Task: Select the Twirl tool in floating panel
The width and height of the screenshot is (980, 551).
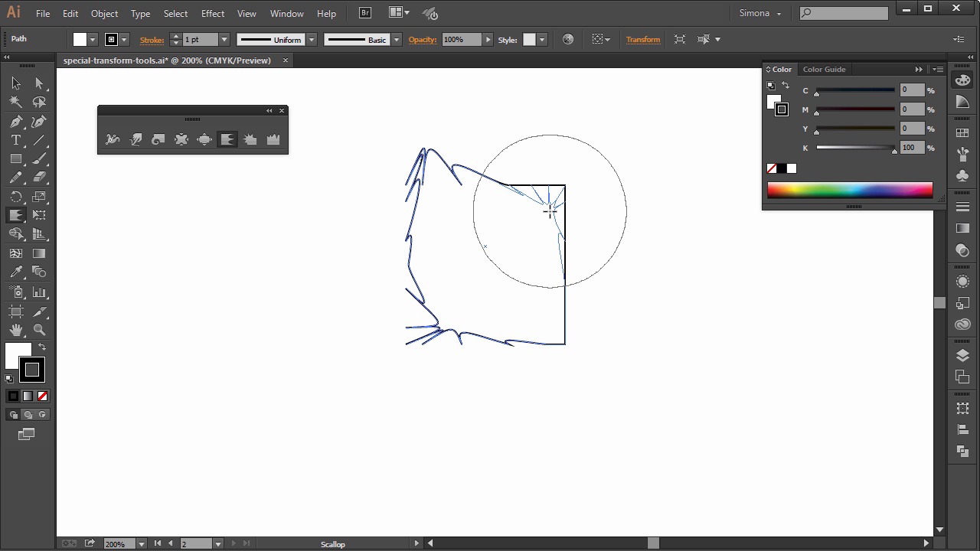Action: click(x=158, y=139)
